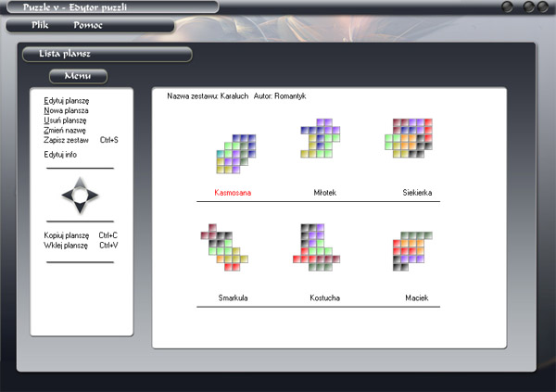Image resolution: width=556 pixels, height=392 pixels.
Task: Click the Autor: Romantyk text
Action: [x=280, y=96]
